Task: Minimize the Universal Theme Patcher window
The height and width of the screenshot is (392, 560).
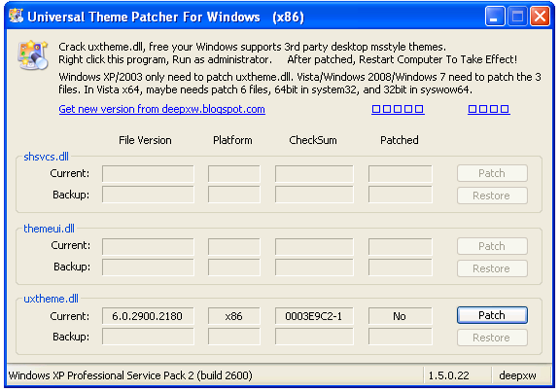Action: click(x=495, y=16)
